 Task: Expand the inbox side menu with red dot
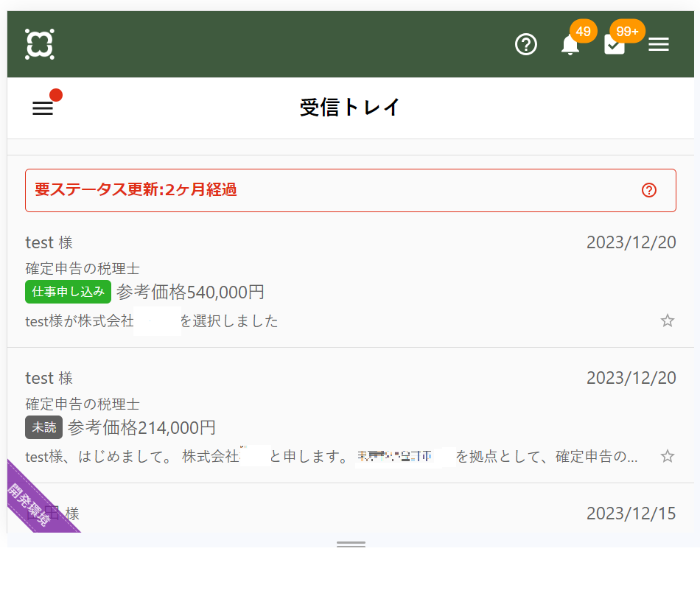pos(43,108)
